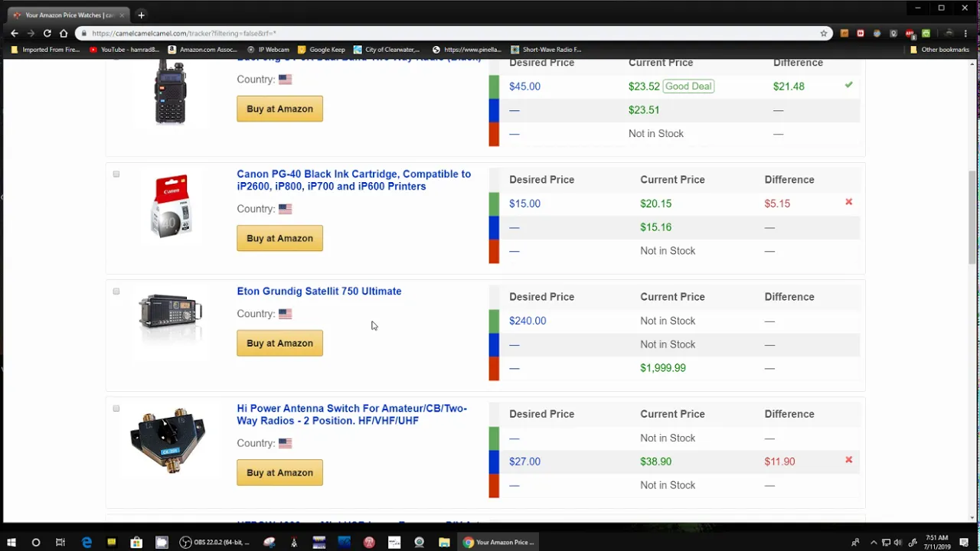This screenshot has width=980, height=551.
Task: Edit the $45.00 desired price for the radio
Action: [524, 86]
